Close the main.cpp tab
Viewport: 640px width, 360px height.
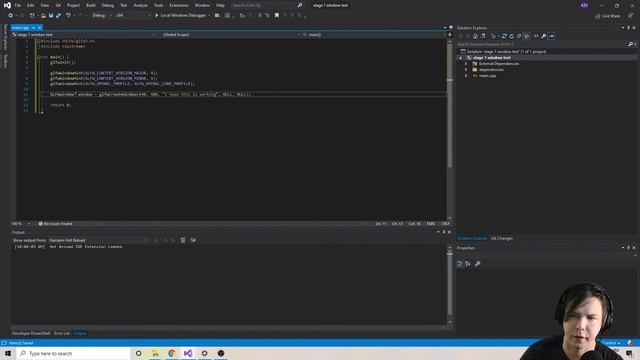coord(40,28)
